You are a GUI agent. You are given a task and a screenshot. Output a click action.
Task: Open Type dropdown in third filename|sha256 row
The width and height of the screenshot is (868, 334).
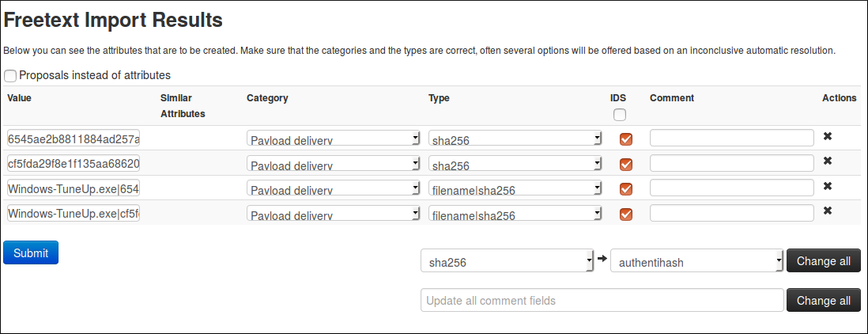pos(515,189)
